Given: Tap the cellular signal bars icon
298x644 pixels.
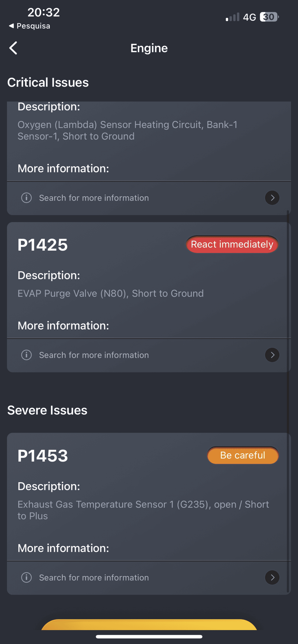Looking at the screenshot, I should pyautogui.click(x=233, y=17).
